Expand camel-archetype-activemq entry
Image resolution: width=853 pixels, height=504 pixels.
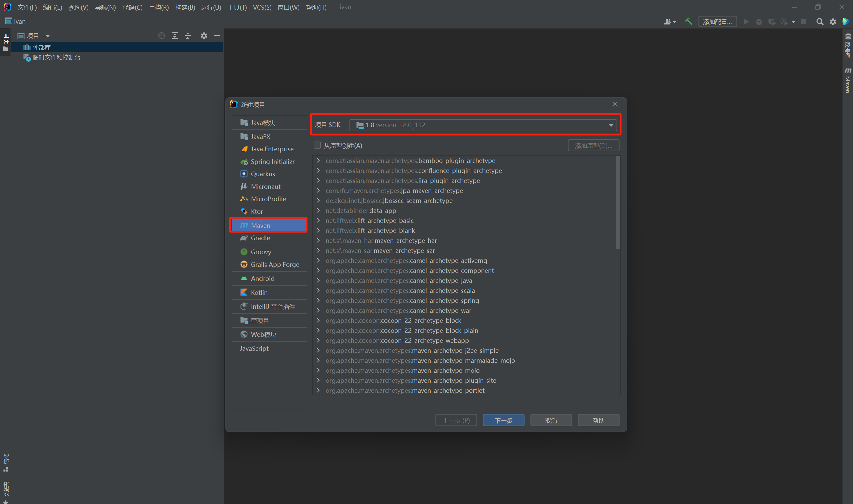coord(318,260)
